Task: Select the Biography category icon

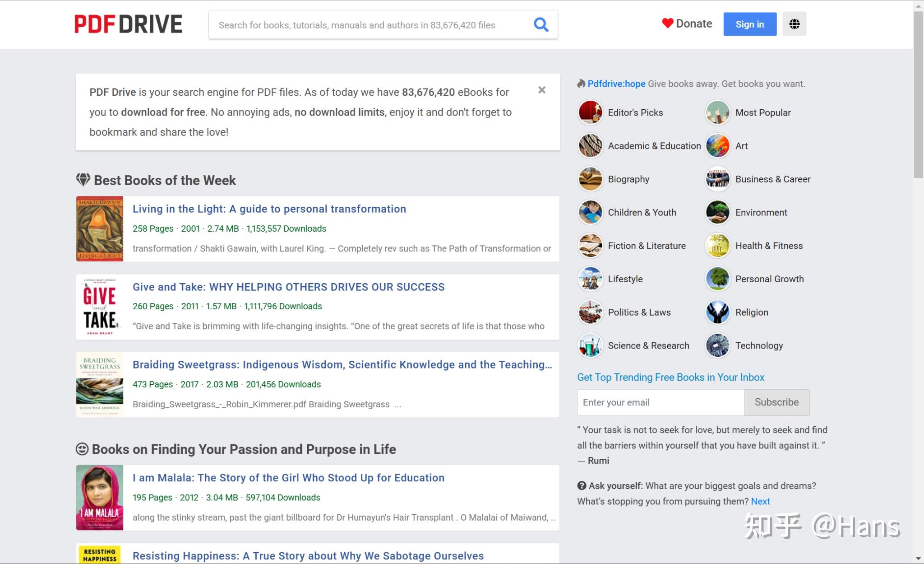Action: [x=590, y=179]
